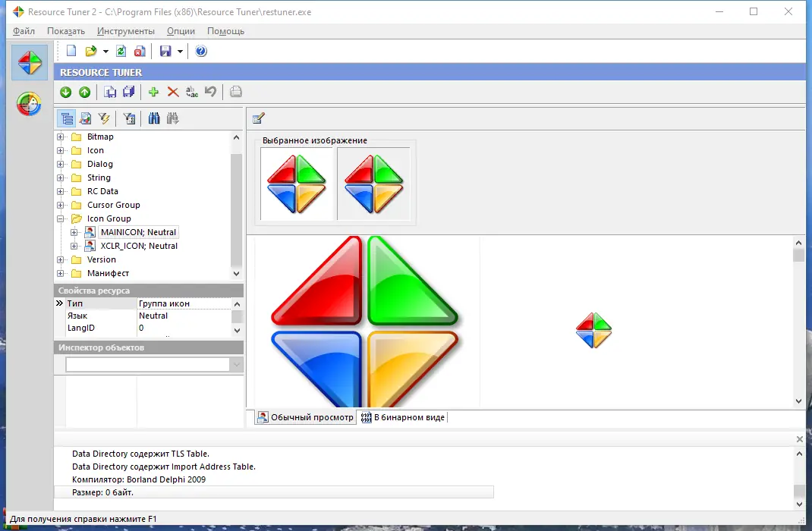Add a resource with the green plus icon
812x531 pixels.
coord(153,92)
